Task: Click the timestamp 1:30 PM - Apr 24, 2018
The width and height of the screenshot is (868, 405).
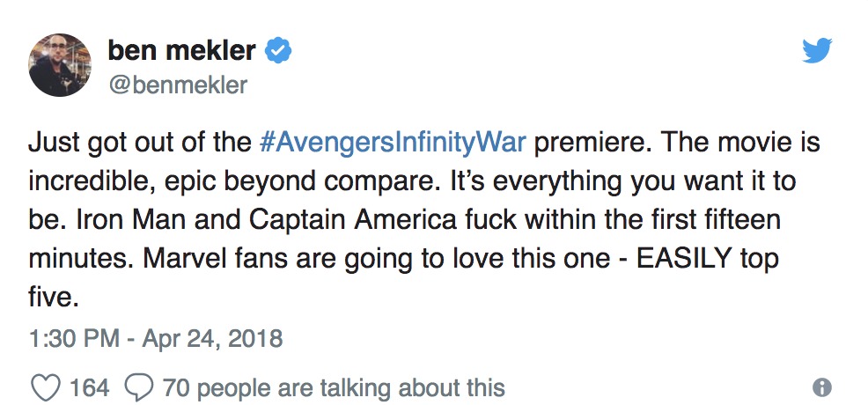Action: coord(155,338)
